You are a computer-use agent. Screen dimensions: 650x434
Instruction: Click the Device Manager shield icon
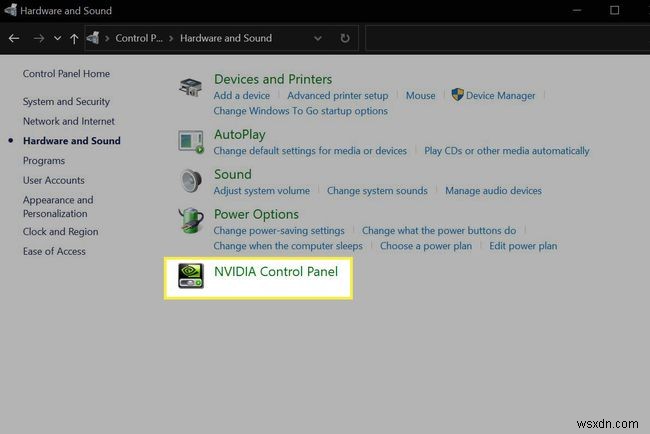(x=458, y=95)
